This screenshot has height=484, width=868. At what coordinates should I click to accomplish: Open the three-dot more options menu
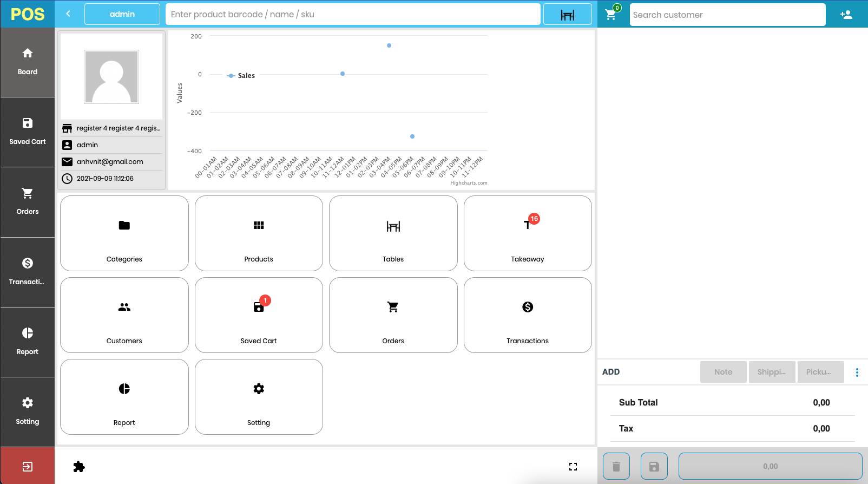pyautogui.click(x=857, y=372)
